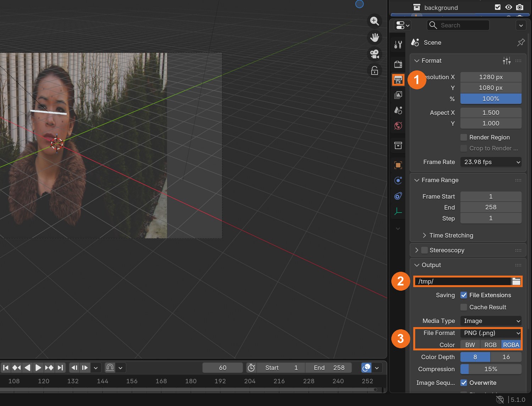Screen dimensions: 532x406
Task: Open the properties editor type dropdown
Action: (x=403, y=25)
